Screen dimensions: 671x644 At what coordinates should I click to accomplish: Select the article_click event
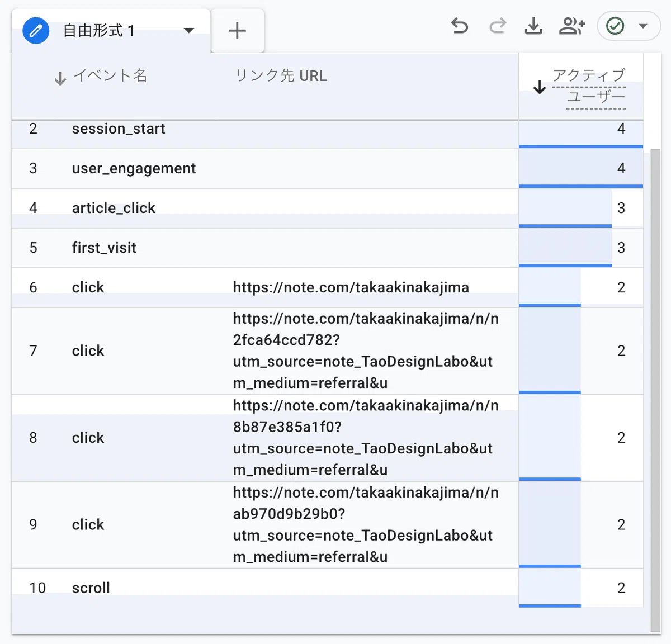pyautogui.click(x=114, y=208)
